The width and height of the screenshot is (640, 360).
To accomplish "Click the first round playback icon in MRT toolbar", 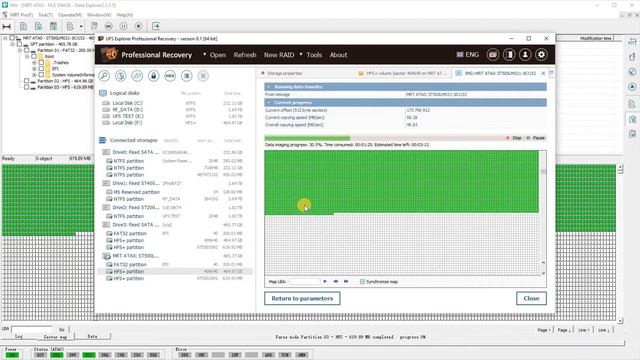I will pyautogui.click(x=109, y=27).
